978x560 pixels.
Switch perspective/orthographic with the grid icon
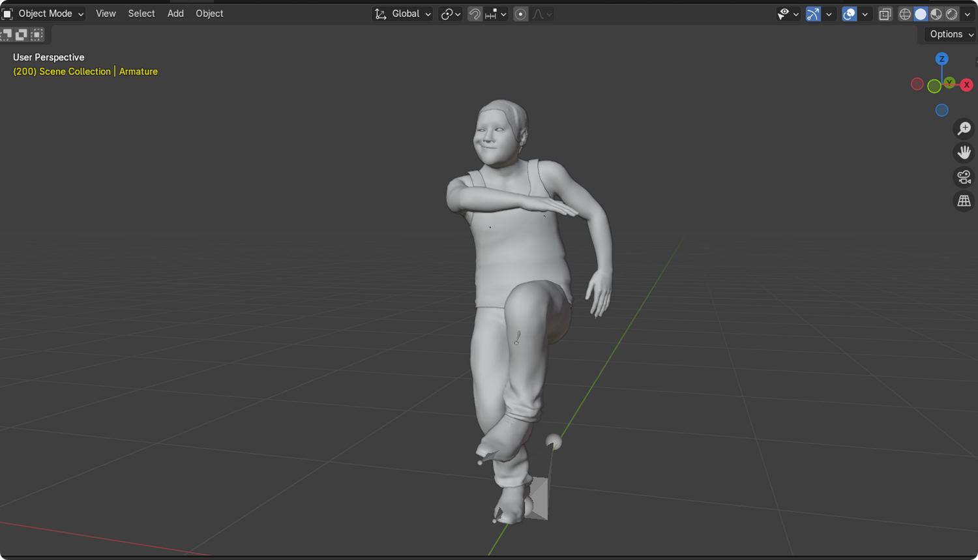pos(964,201)
